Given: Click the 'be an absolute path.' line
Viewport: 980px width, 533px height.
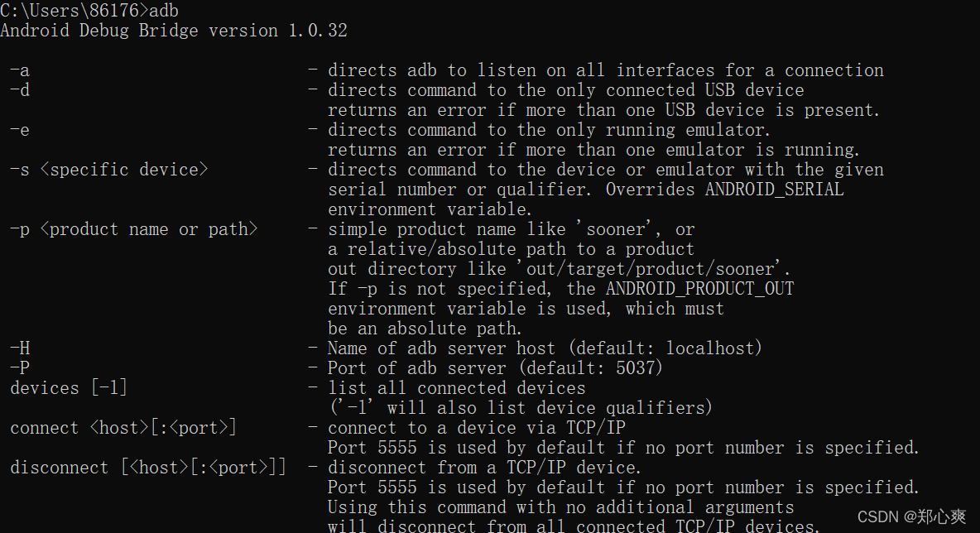Looking at the screenshot, I should pos(425,329).
